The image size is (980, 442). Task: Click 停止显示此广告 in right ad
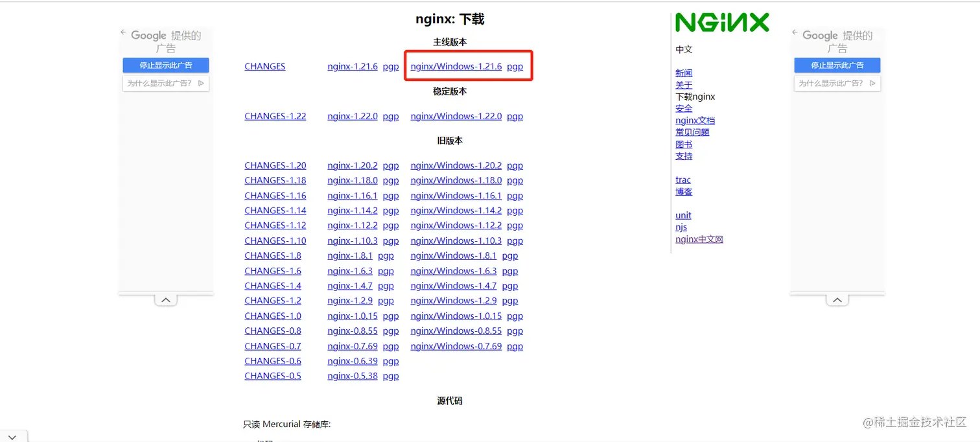(837, 65)
